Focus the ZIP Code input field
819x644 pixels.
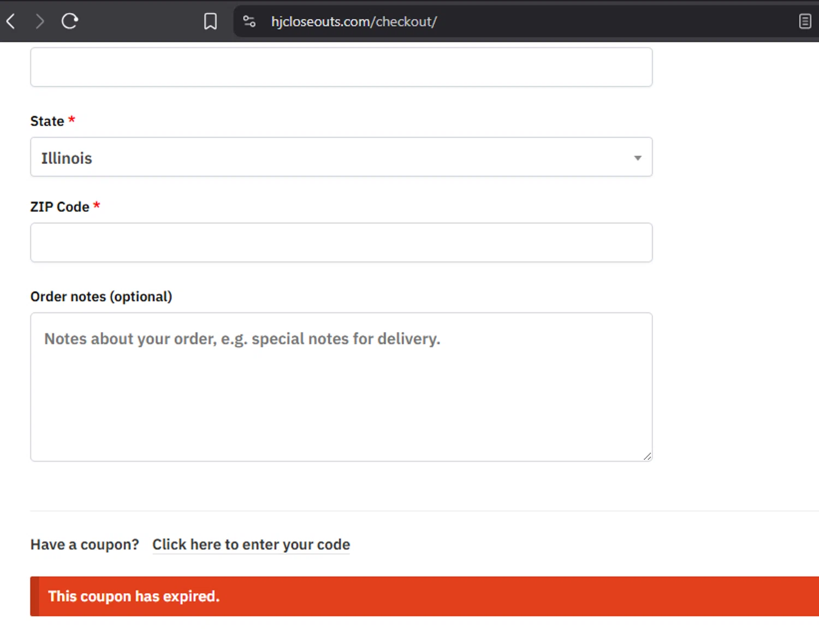tap(341, 243)
